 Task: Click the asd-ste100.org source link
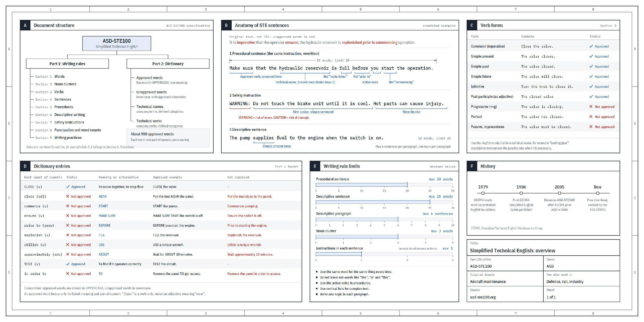click(x=483, y=297)
